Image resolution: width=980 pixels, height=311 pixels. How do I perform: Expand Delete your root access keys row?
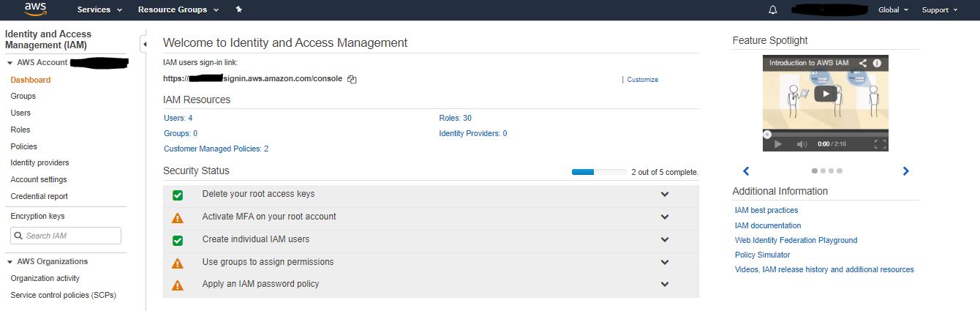tap(665, 195)
